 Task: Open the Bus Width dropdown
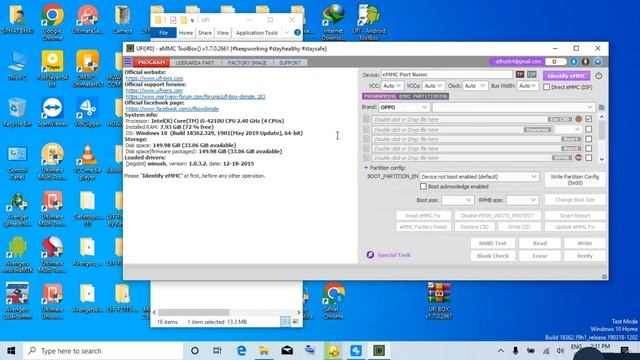527,86
